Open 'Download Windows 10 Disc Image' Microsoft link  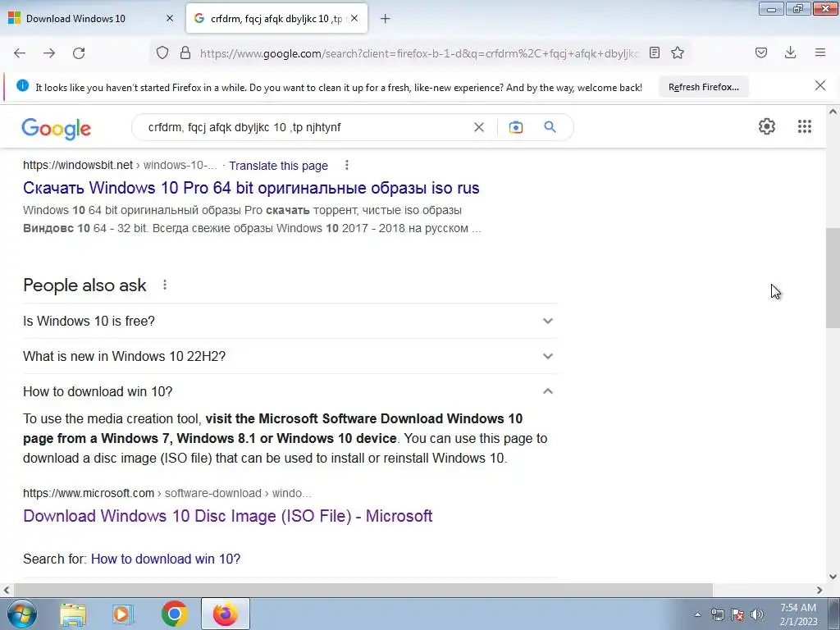pos(228,516)
